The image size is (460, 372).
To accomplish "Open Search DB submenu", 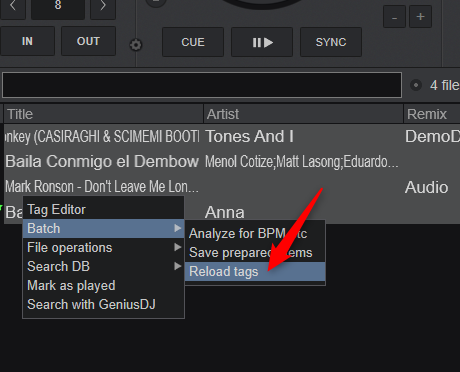I will click(x=103, y=267).
